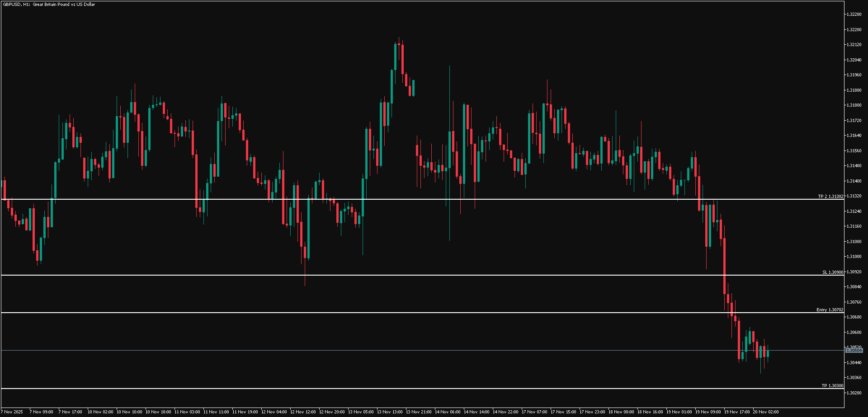Image resolution: width=868 pixels, height=417 pixels.
Task: Select the TP 2 1.31302 line label
Action: (830, 197)
